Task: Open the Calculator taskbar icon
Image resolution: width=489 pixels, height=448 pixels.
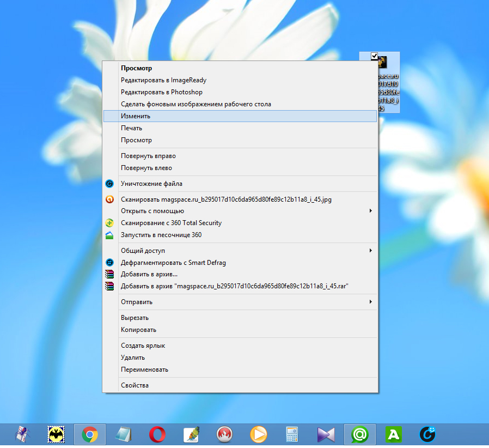Action: [292, 434]
